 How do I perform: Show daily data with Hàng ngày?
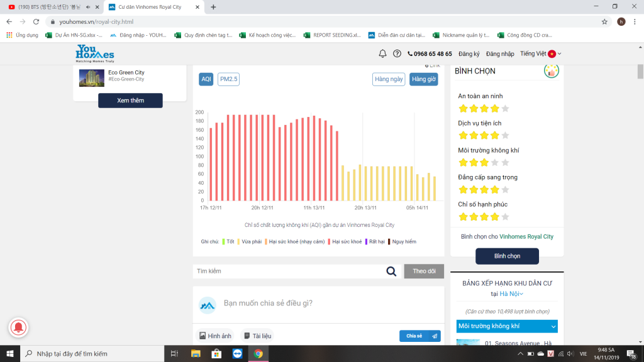click(389, 79)
